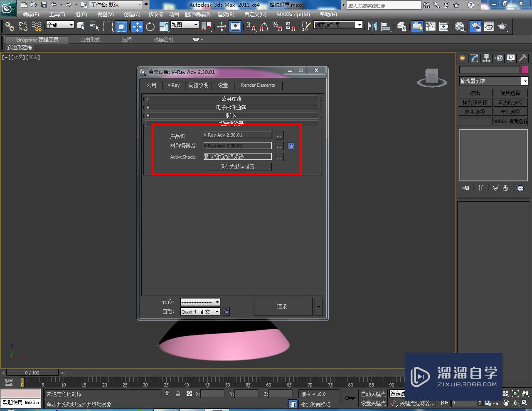Screen dimensions: 532x411
Task: Expand 脚本 rollout
Action: pos(231,115)
